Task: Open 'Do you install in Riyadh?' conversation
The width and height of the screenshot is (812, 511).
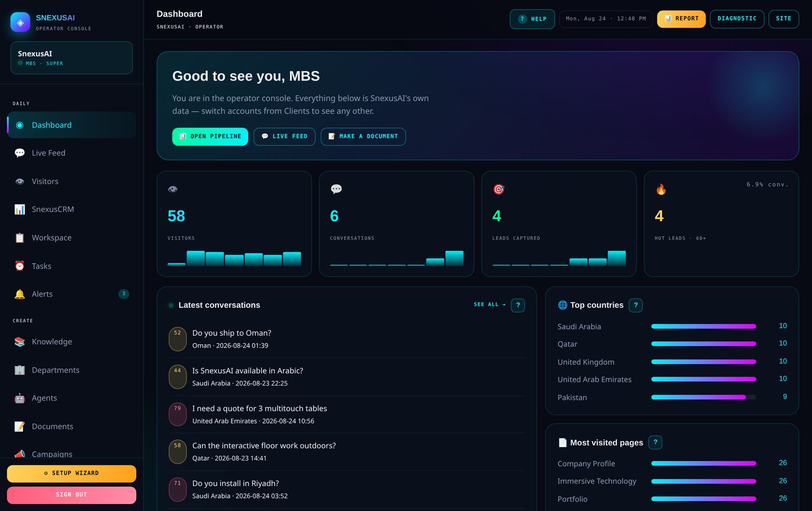Action: [x=347, y=489]
